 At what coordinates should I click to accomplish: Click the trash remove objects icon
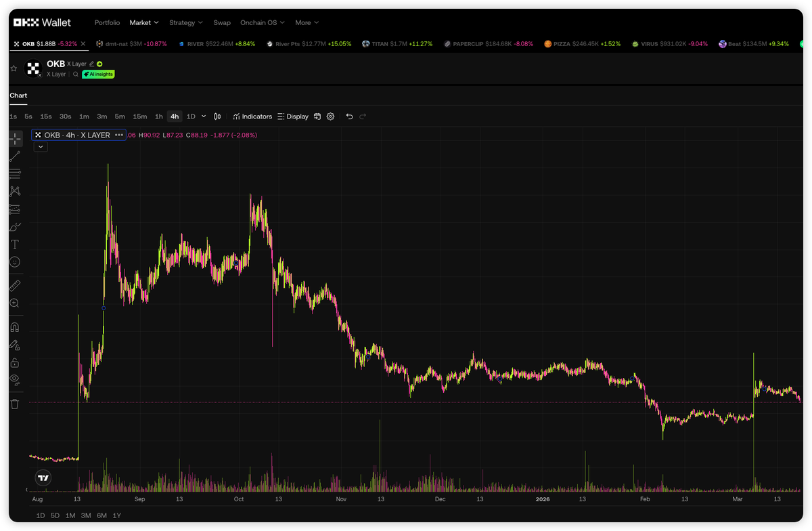point(15,404)
